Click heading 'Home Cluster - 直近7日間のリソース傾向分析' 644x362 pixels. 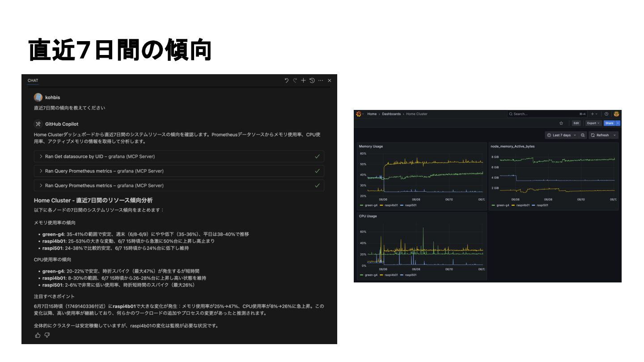click(x=93, y=200)
